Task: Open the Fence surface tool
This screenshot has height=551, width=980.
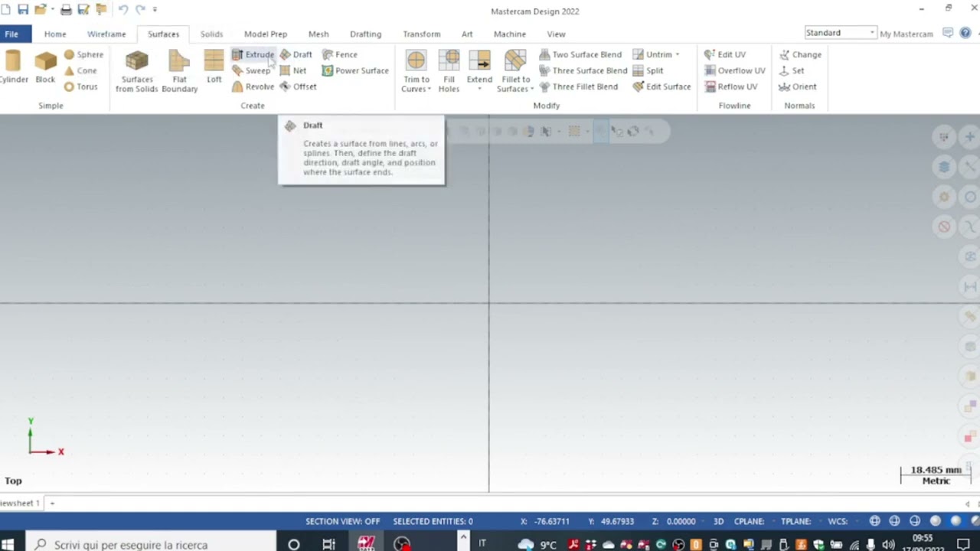Action: coord(339,54)
